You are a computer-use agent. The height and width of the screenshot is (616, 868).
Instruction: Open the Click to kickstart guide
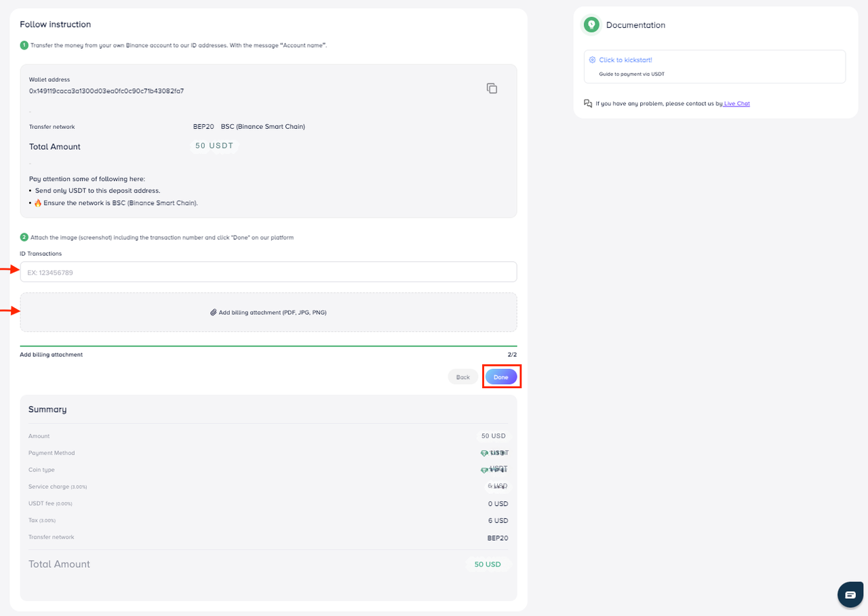[x=625, y=60]
